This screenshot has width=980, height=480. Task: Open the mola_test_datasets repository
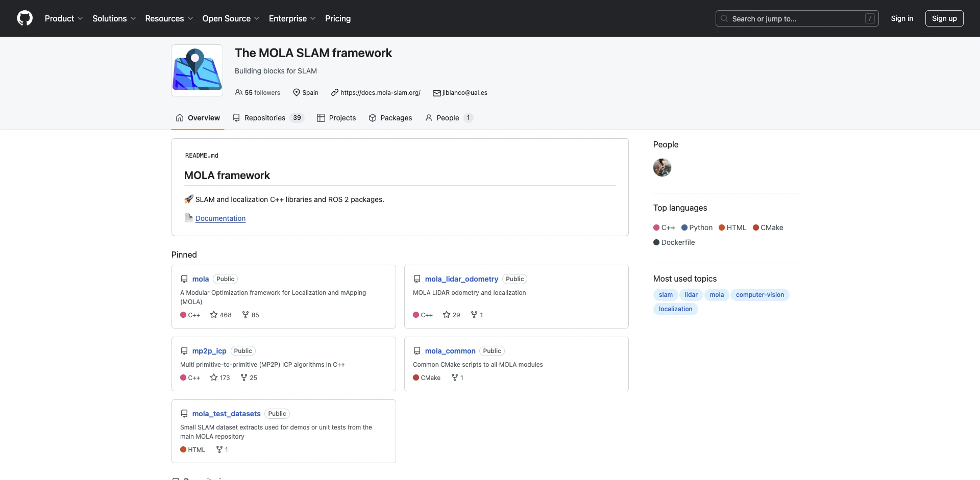227,414
